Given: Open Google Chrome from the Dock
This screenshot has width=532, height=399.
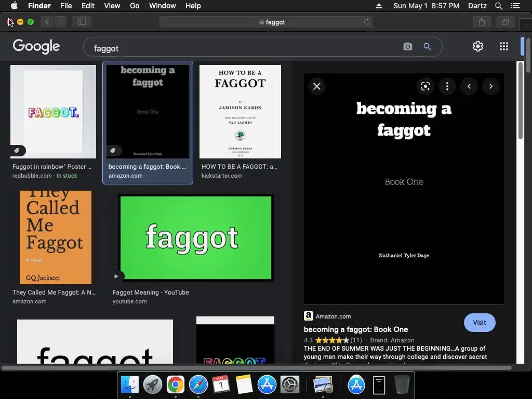Looking at the screenshot, I should coord(176,385).
